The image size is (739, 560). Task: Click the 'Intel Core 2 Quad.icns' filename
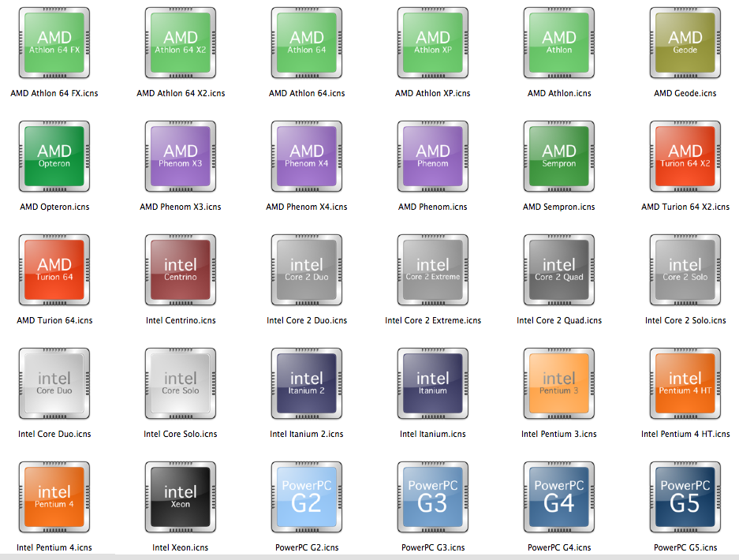tap(559, 320)
